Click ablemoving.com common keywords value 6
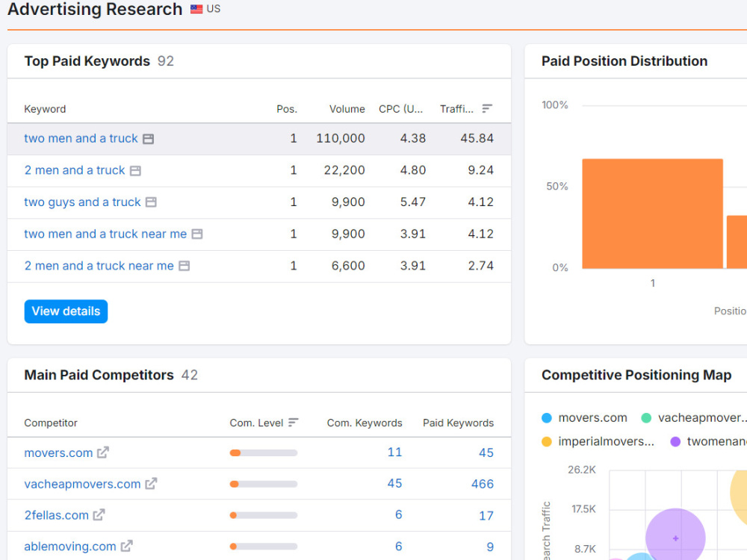Image resolution: width=747 pixels, height=560 pixels. pyautogui.click(x=399, y=547)
